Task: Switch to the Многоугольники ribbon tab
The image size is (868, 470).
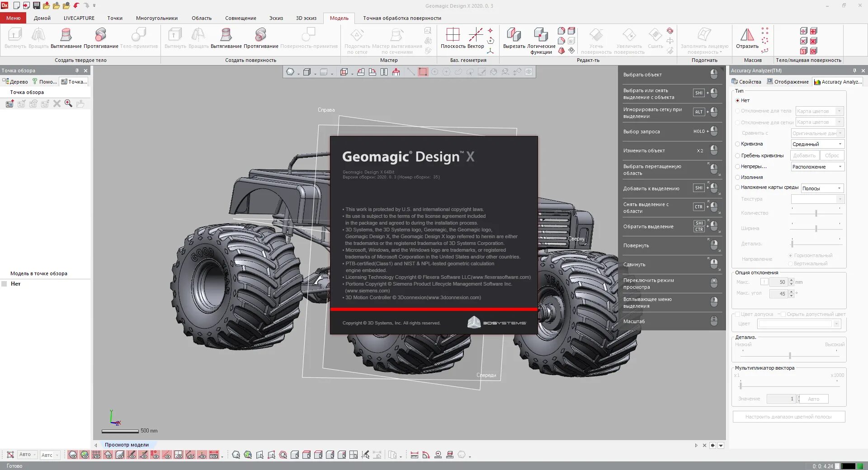Action: coord(157,18)
